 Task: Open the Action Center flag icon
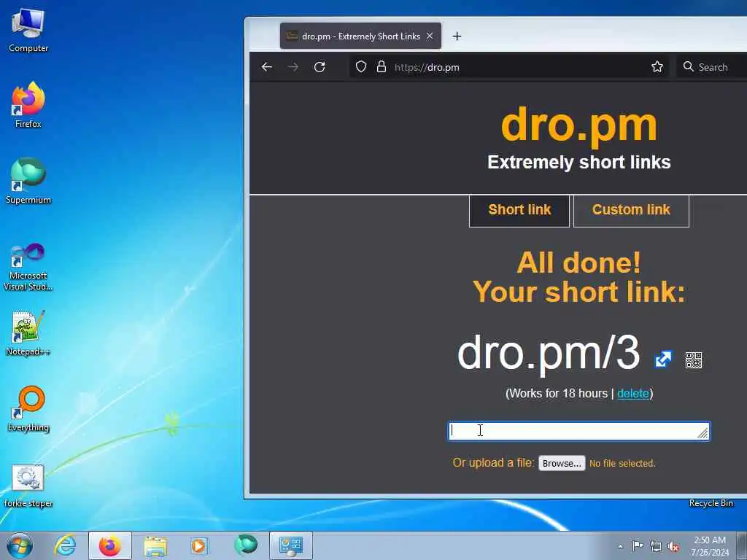click(638, 545)
